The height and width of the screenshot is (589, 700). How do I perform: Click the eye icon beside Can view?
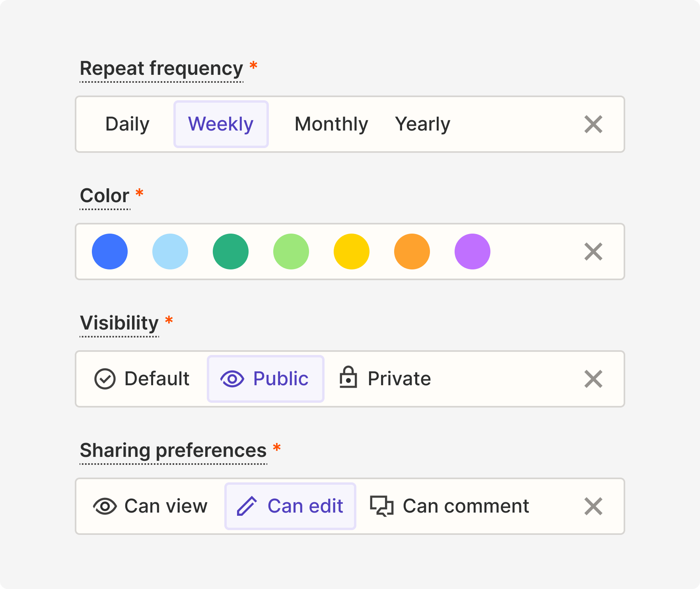pos(105,506)
